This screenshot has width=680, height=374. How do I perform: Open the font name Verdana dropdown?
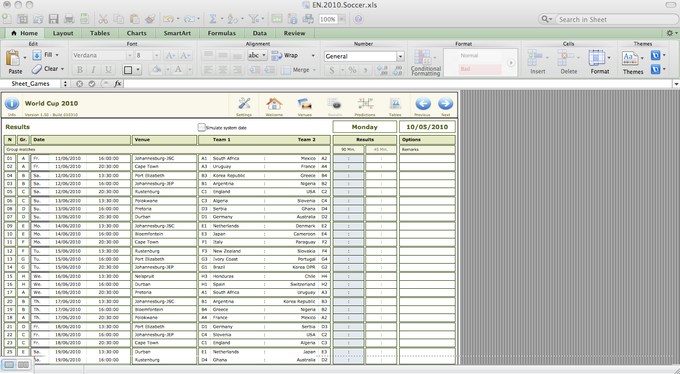(129, 56)
